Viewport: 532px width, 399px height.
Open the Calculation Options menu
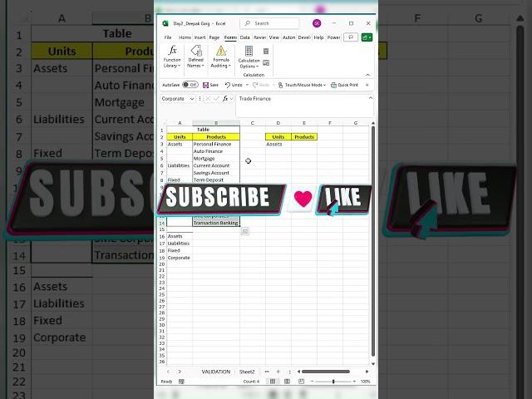pyautogui.click(x=249, y=57)
